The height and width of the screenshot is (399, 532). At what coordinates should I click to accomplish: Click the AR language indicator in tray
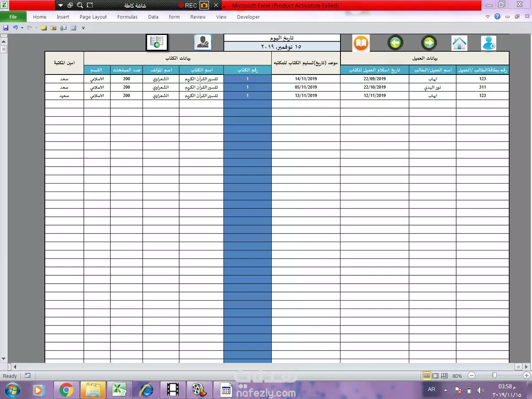431,389
